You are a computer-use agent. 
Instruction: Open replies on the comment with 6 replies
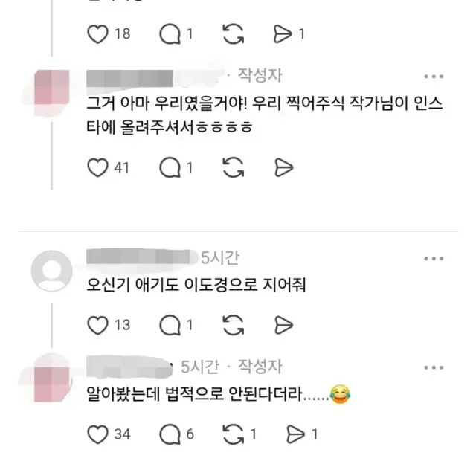click(x=170, y=434)
